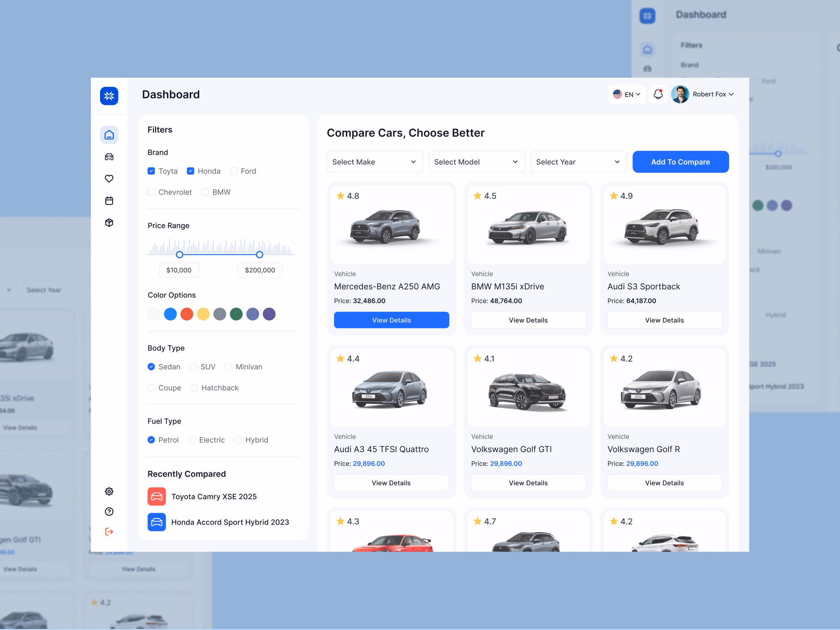Click the 4.7 star rating icon
This screenshot has width=840, height=630.
pos(477,521)
